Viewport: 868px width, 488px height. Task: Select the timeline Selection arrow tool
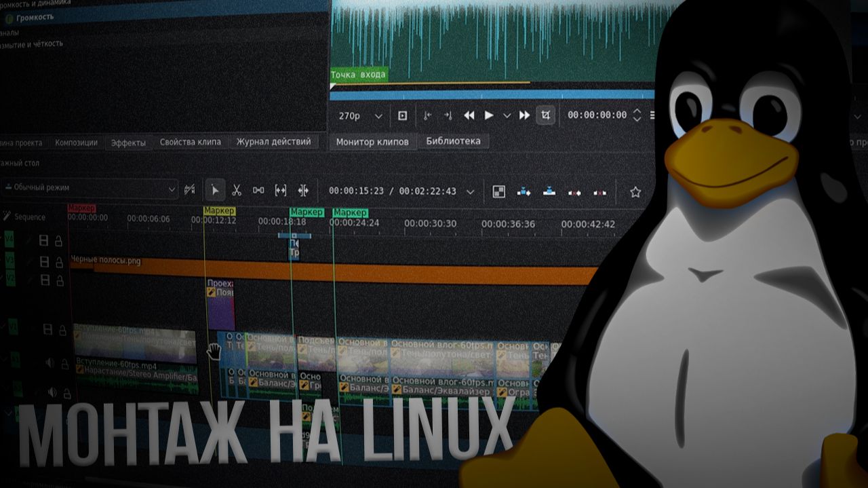coord(215,191)
